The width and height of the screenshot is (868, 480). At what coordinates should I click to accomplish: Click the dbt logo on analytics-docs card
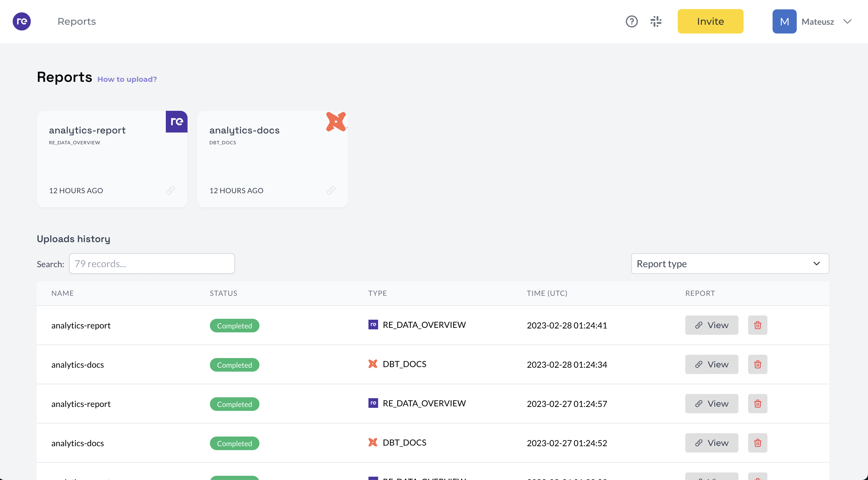point(336,121)
